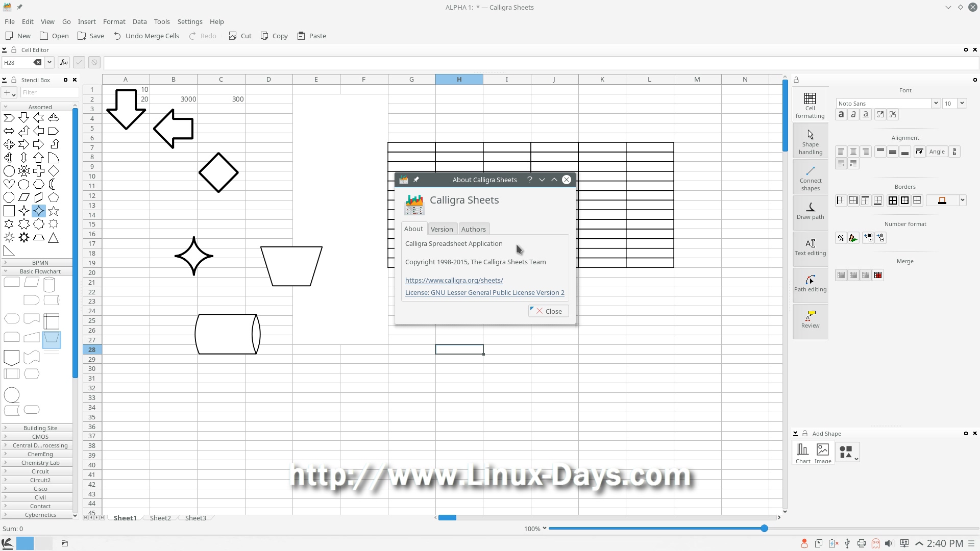
Task: Toggle center horizontal alignment
Action: [x=853, y=152]
